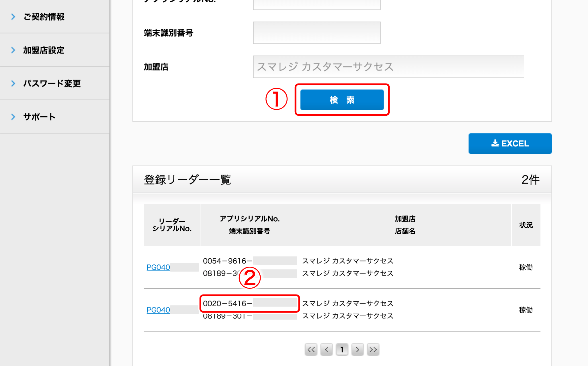Click the 状況 column header
Image resolution: width=588 pixels, height=366 pixels.
pyautogui.click(x=526, y=225)
